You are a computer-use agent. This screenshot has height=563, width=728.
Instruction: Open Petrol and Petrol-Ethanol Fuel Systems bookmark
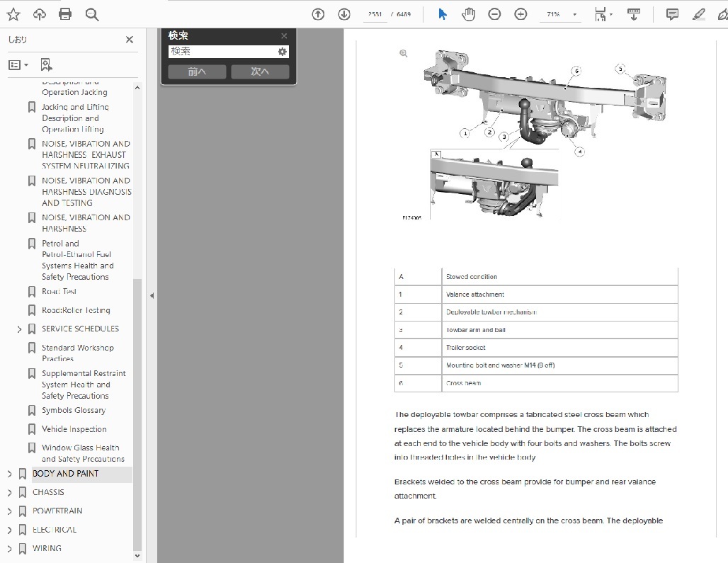[77, 260]
